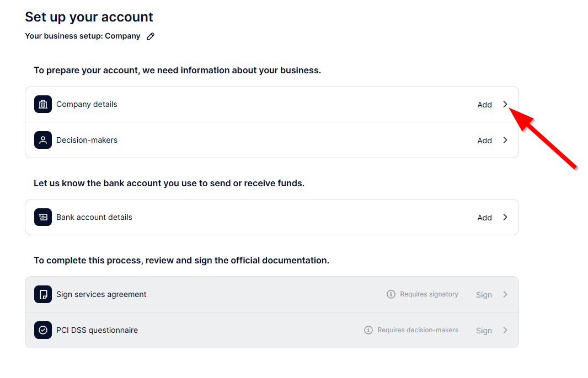588x378 pixels.
Task: Expand Company details using its chevron
Action: (505, 104)
